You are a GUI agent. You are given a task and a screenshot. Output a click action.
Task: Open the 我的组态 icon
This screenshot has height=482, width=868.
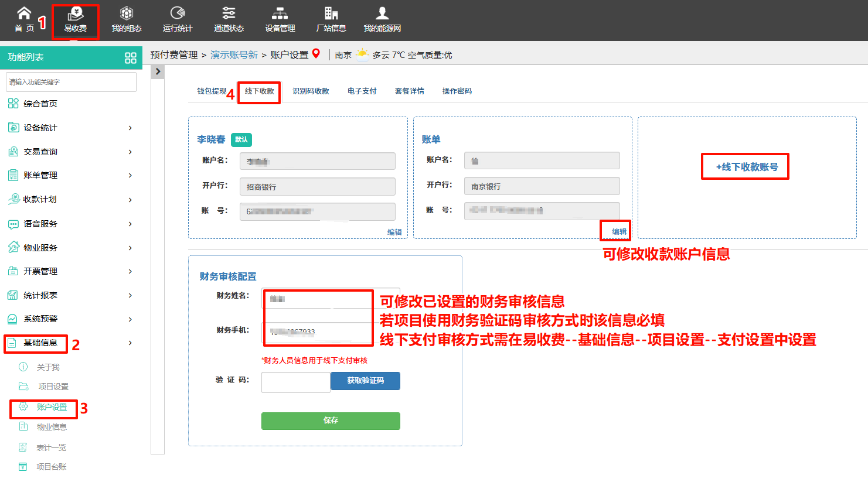pyautogui.click(x=127, y=13)
